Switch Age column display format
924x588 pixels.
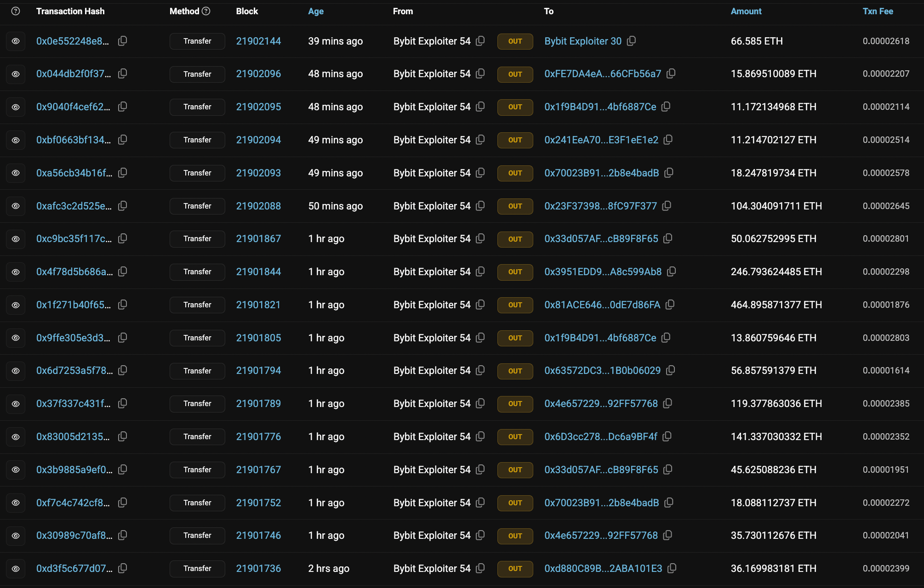pyautogui.click(x=316, y=11)
